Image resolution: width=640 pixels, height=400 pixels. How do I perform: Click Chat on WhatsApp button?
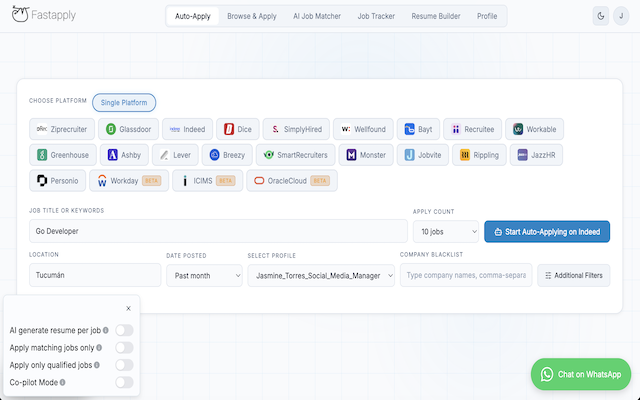click(x=581, y=374)
